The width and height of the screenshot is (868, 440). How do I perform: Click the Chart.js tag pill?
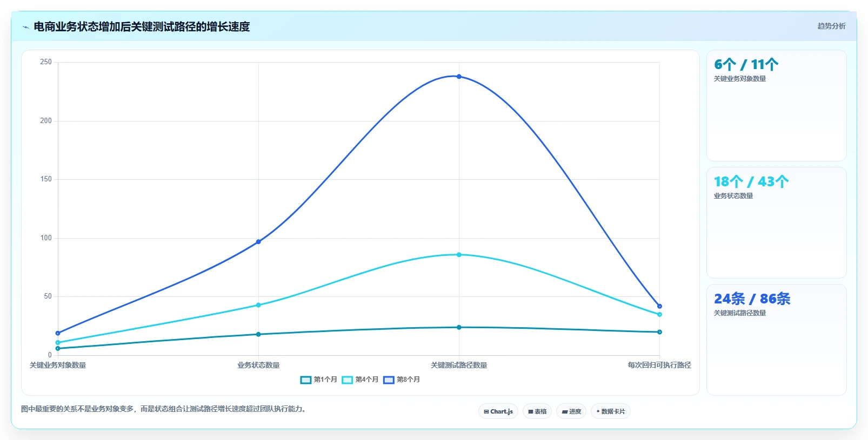(498, 411)
